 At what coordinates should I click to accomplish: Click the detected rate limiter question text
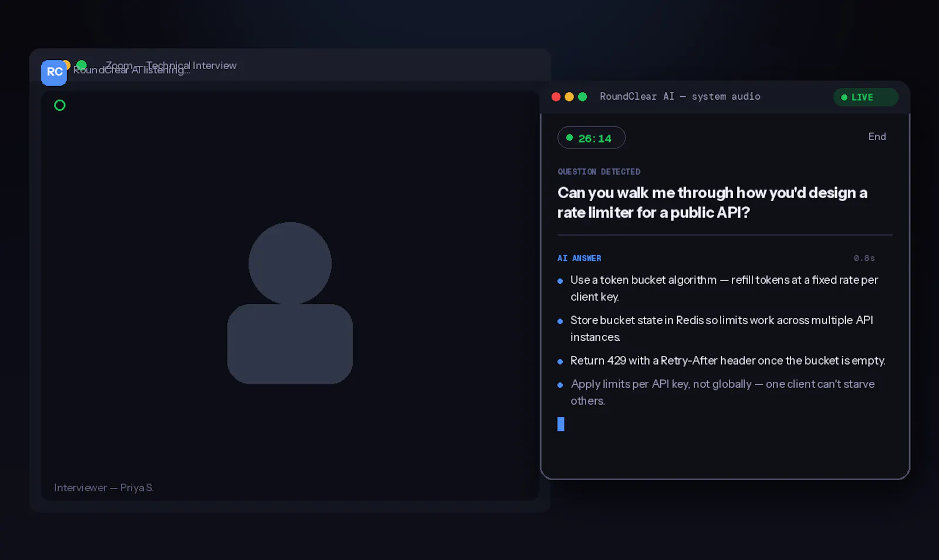[x=712, y=202]
